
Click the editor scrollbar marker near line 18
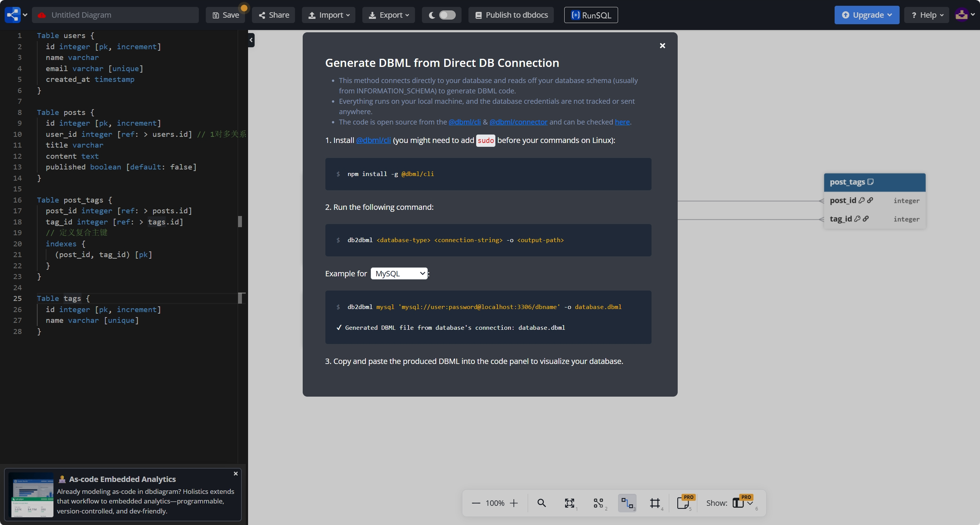[x=240, y=221]
